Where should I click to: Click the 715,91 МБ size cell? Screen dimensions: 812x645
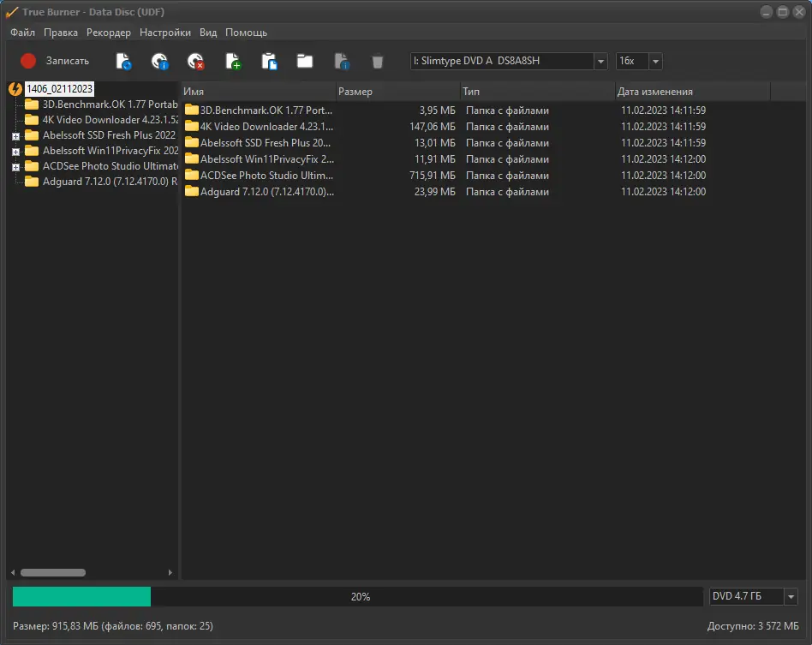click(433, 175)
